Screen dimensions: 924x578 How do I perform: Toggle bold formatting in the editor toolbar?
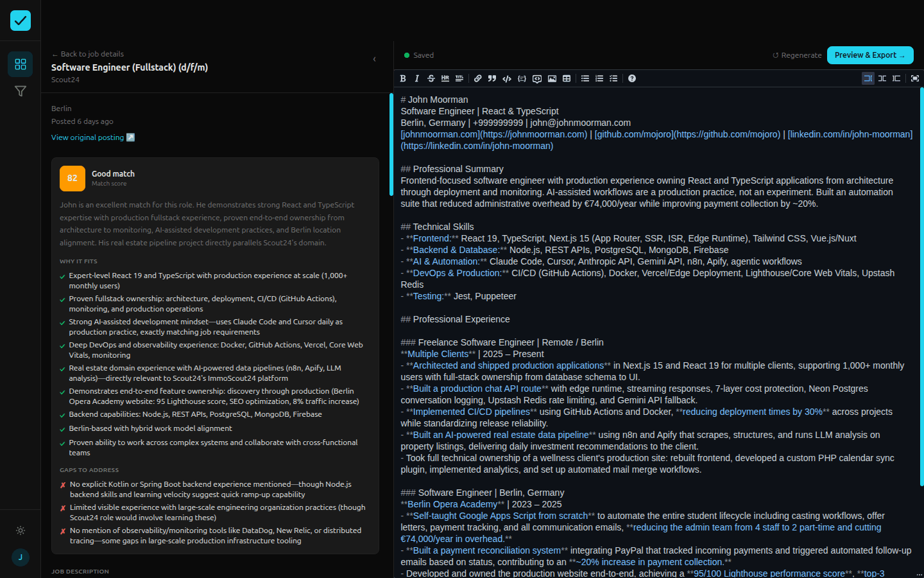pos(403,78)
